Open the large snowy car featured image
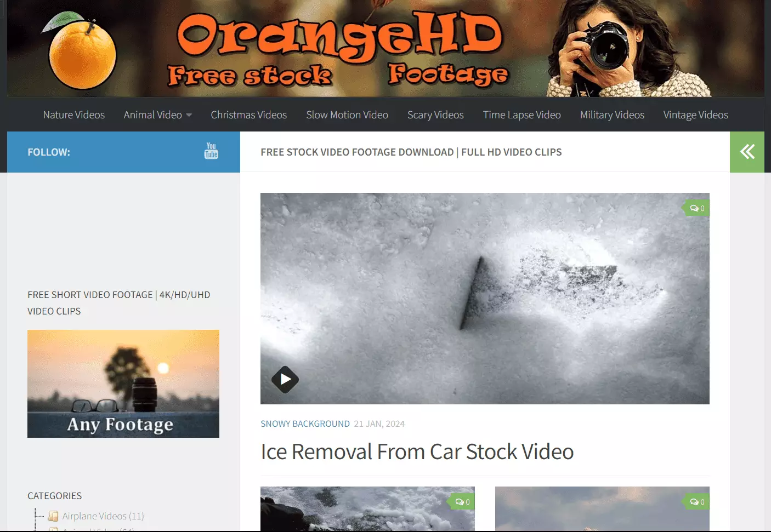The width and height of the screenshot is (771, 532). (485, 299)
